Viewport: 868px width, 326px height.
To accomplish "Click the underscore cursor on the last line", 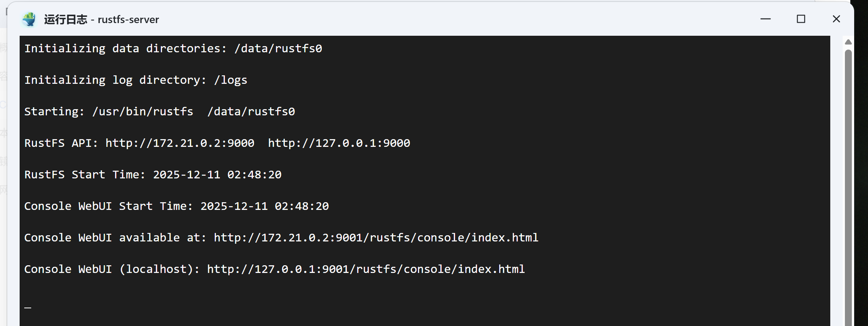I will pyautogui.click(x=28, y=307).
